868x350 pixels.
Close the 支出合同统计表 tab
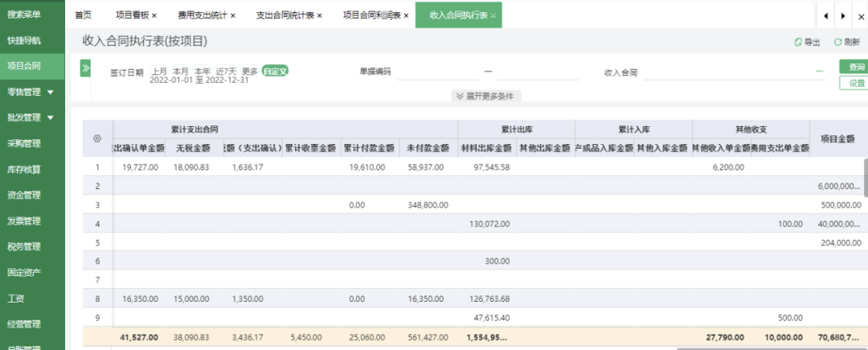coord(319,15)
